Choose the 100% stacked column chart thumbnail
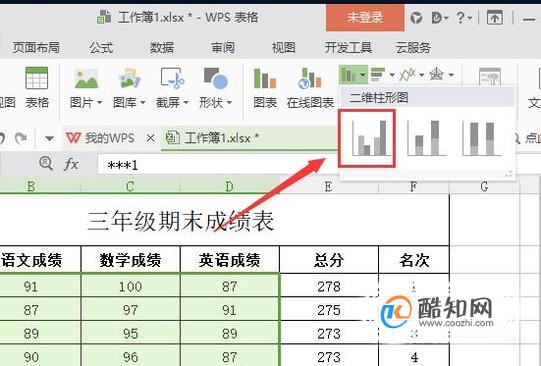Viewport: 541px width, 366px height. click(481, 138)
